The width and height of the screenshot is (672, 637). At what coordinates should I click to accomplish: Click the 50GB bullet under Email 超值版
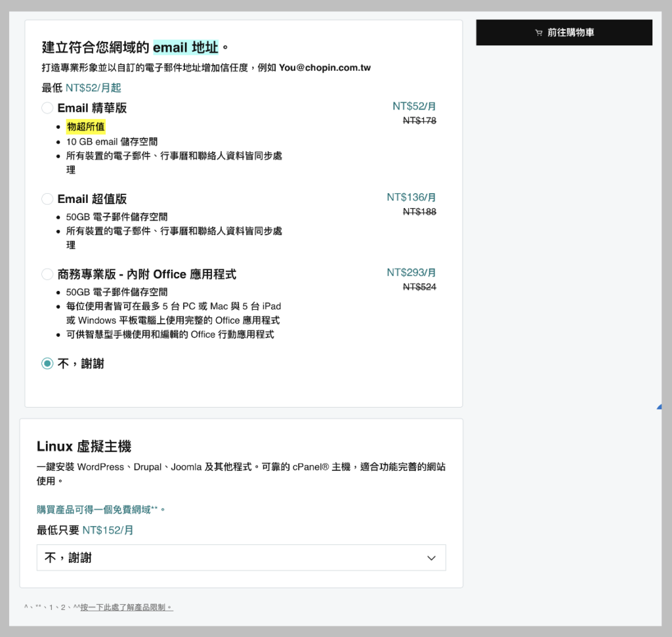[x=117, y=217]
